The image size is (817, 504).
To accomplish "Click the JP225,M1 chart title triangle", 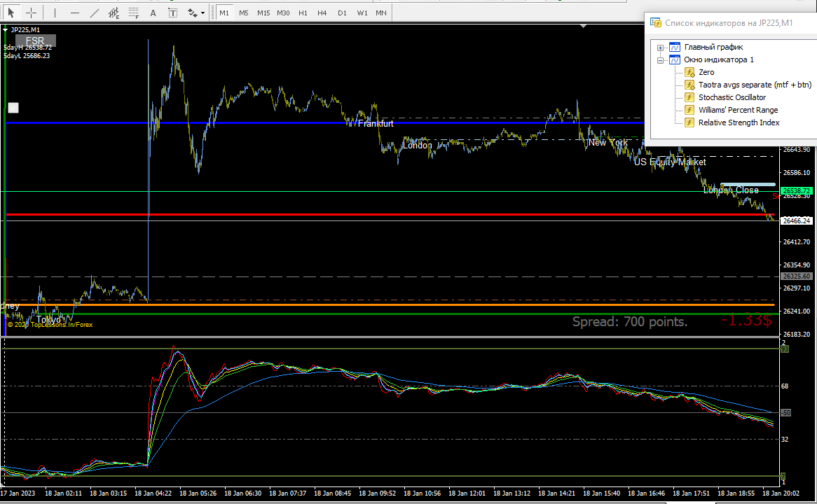I will coord(5,30).
